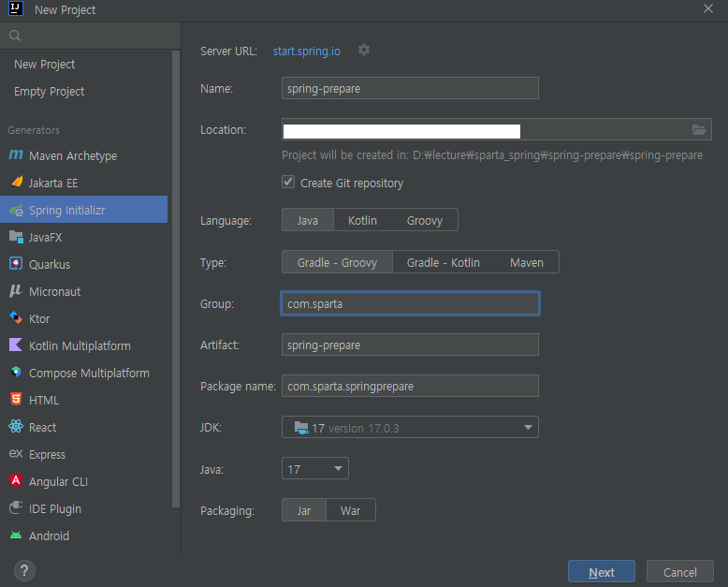
Task: Select Empty Project in the sidebar
Action: tap(50, 92)
